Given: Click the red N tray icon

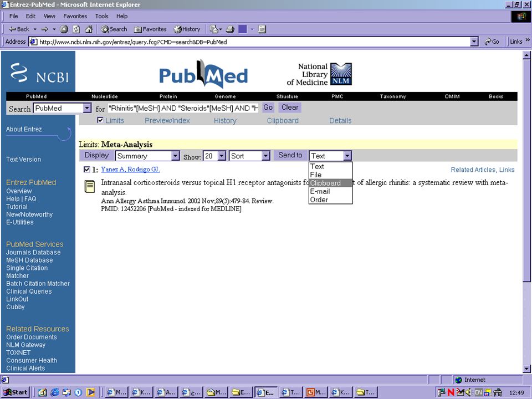Looking at the screenshot, I should 451,392.
